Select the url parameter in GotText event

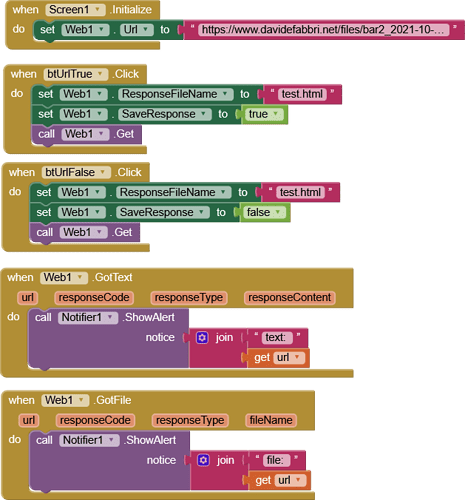[28, 298]
